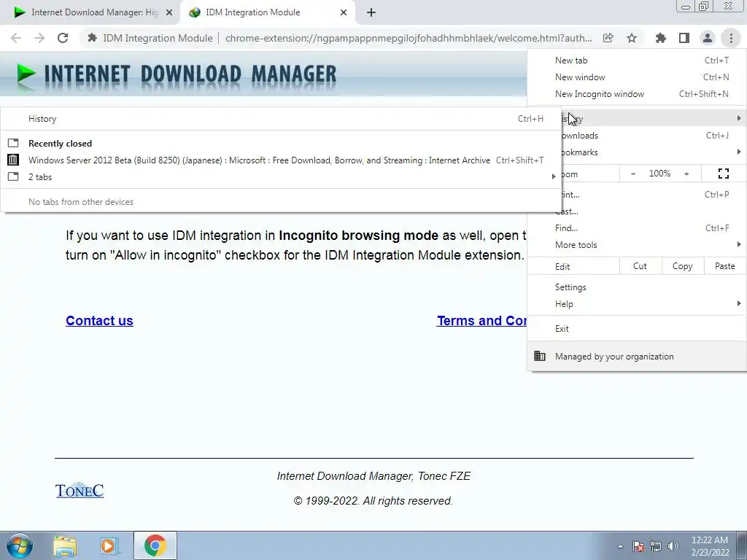
Task: Increase zoom with the plus button
Action: (x=686, y=174)
